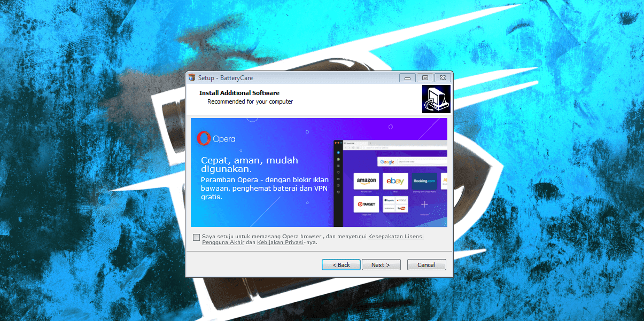Close the setup window with X
The width and height of the screenshot is (644, 321).
(443, 78)
